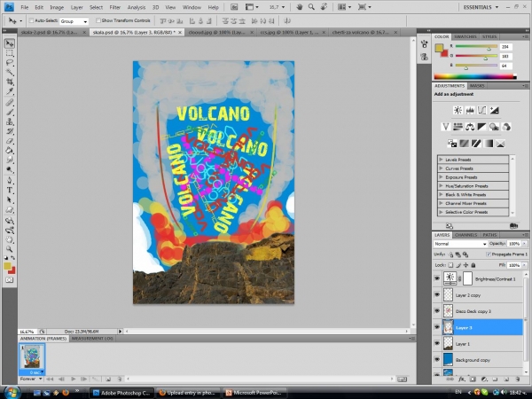The width and height of the screenshot is (532, 399).
Task: Click the Windows Start button
Action: click(x=12, y=393)
